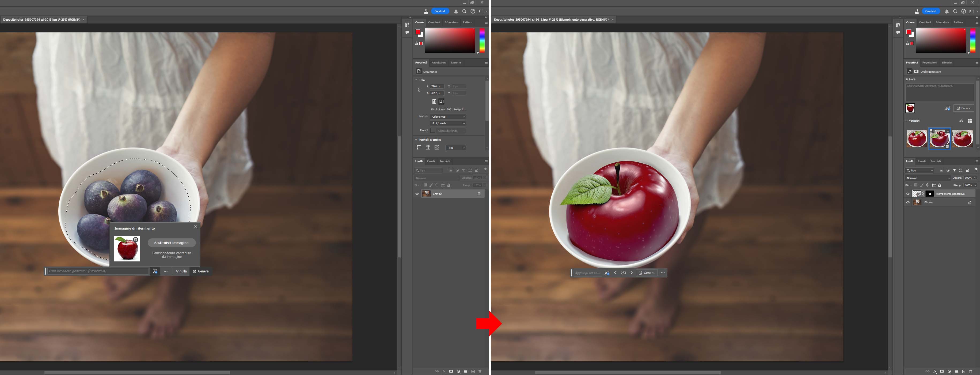Click the variations grid view icon beside 2/3
This screenshot has height=375, width=980.
pos(970,121)
